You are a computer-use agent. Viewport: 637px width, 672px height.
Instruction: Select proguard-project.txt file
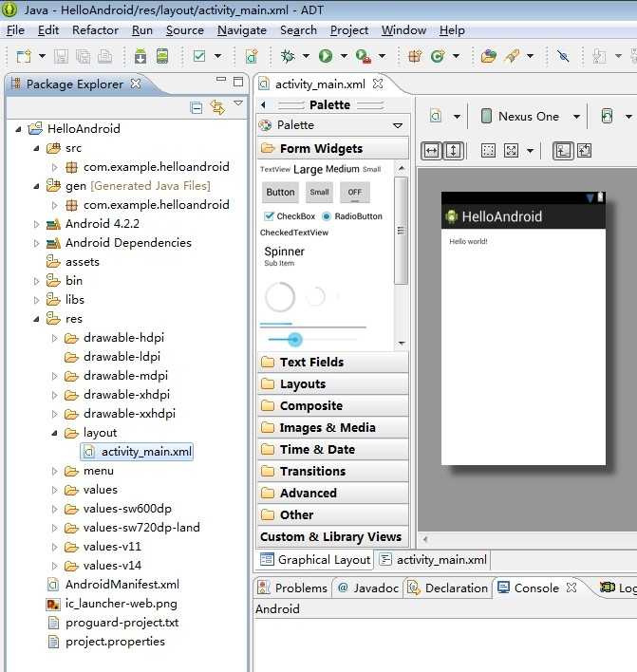(x=122, y=623)
